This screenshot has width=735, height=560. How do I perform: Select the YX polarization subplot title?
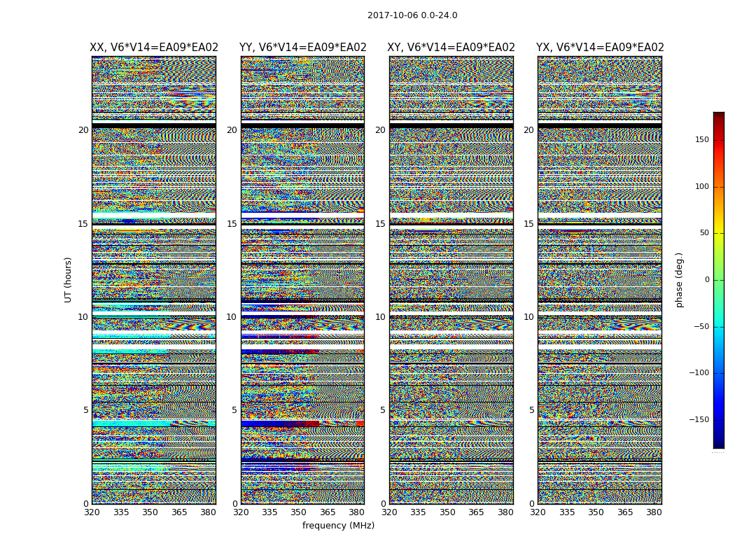pos(600,48)
